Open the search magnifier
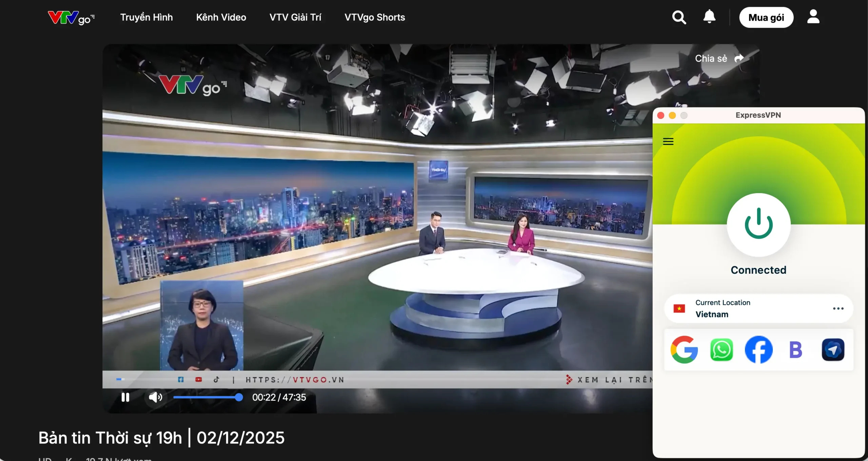The width and height of the screenshot is (868, 461). 679,17
